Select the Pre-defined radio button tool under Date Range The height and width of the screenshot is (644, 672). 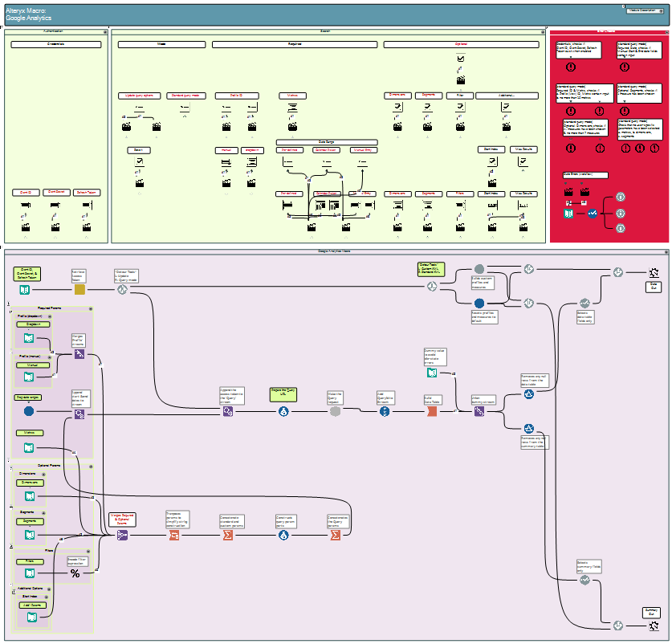(x=287, y=162)
